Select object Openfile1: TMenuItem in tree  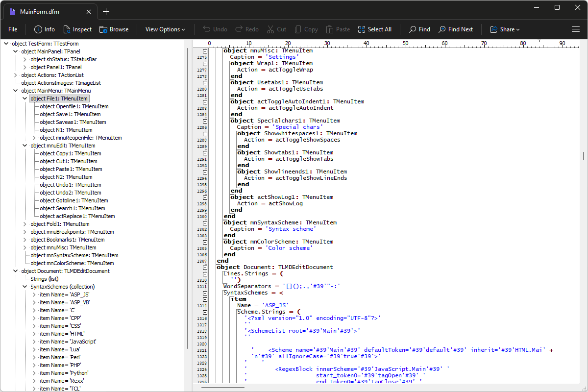[x=74, y=106]
